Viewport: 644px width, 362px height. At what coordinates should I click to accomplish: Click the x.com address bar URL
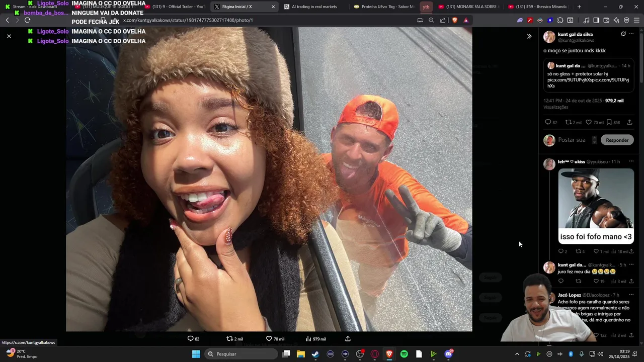[x=188, y=20]
